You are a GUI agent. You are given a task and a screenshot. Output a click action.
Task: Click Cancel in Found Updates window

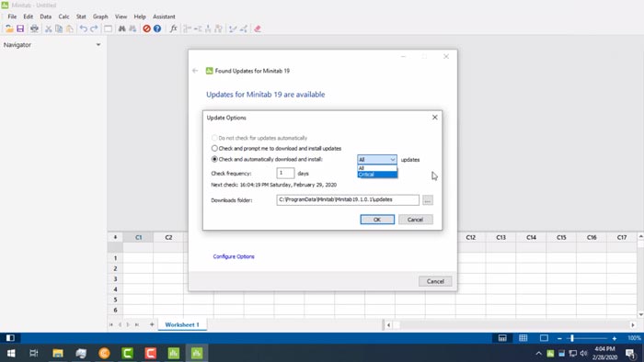(x=435, y=281)
